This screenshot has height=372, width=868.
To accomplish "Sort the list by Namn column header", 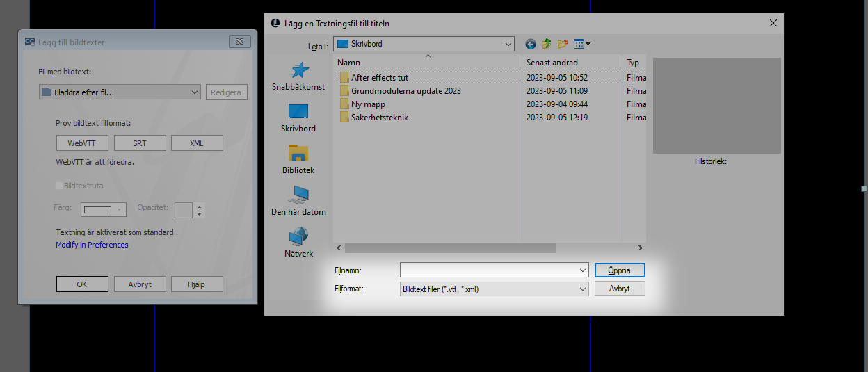I will point(427,63).
